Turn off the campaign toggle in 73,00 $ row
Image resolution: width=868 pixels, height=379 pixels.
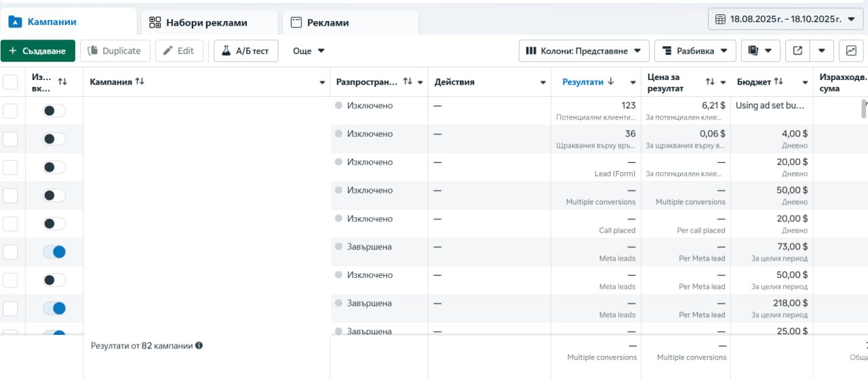(x=54, y=252)
